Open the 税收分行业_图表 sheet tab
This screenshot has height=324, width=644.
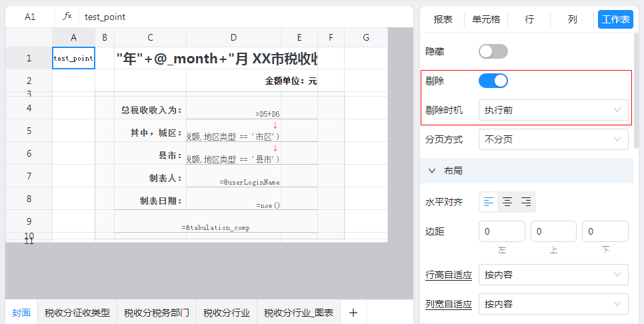[299, 313]
